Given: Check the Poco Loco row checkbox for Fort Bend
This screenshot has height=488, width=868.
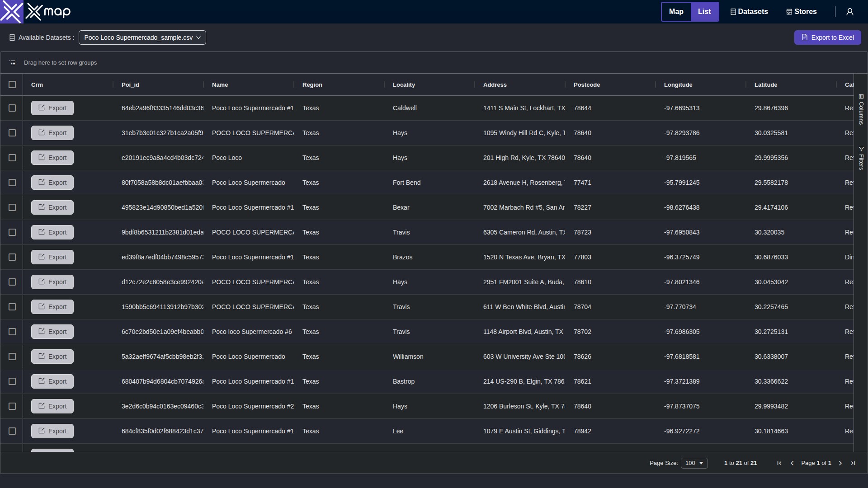Looking at the screenshot, I should [x=12, y=183].
